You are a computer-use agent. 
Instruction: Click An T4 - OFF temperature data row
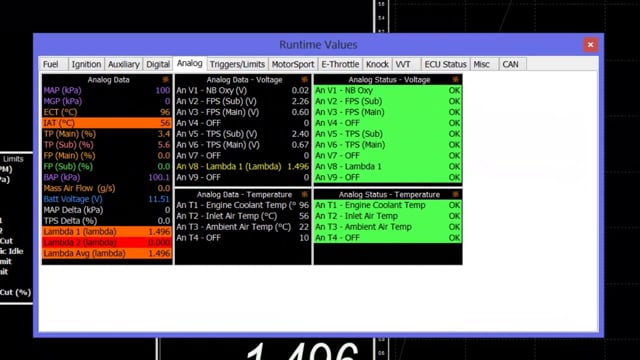coord(243,238)
